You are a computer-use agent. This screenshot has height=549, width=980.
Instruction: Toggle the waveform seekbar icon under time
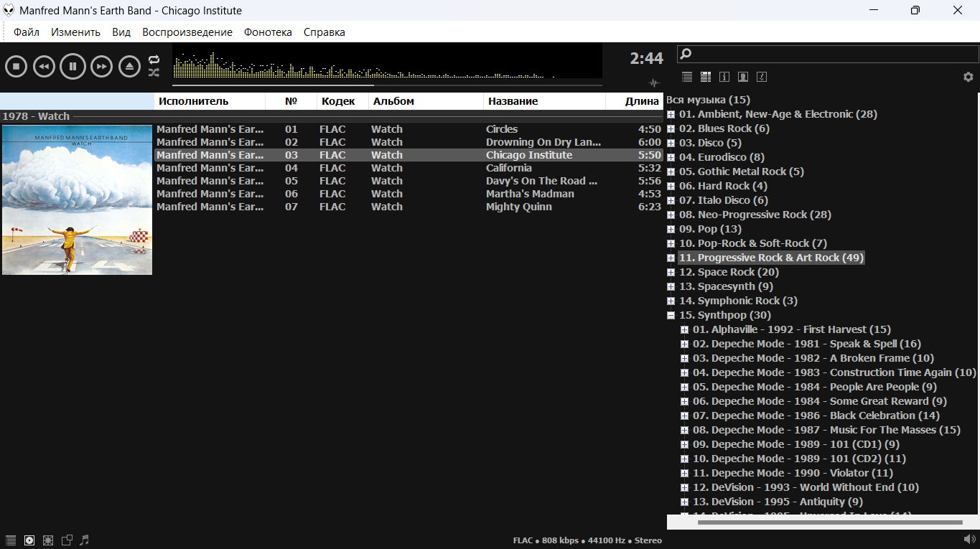coord(653,83)
